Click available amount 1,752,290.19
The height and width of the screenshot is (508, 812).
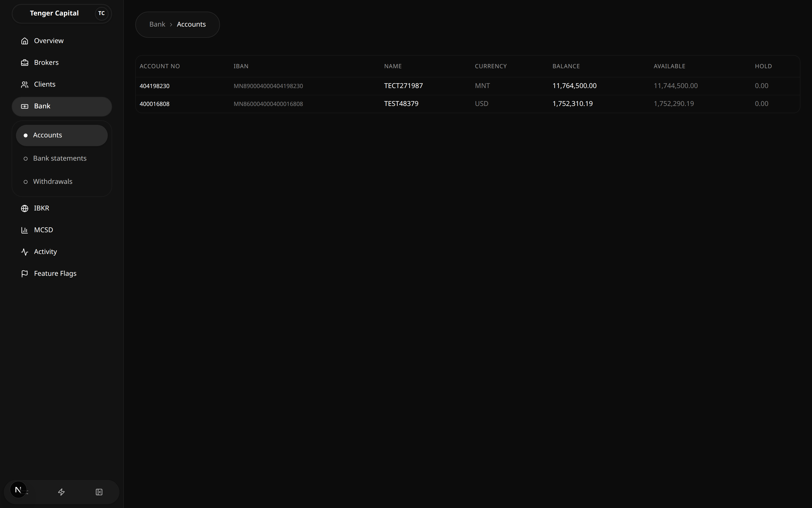click(674, 104)
